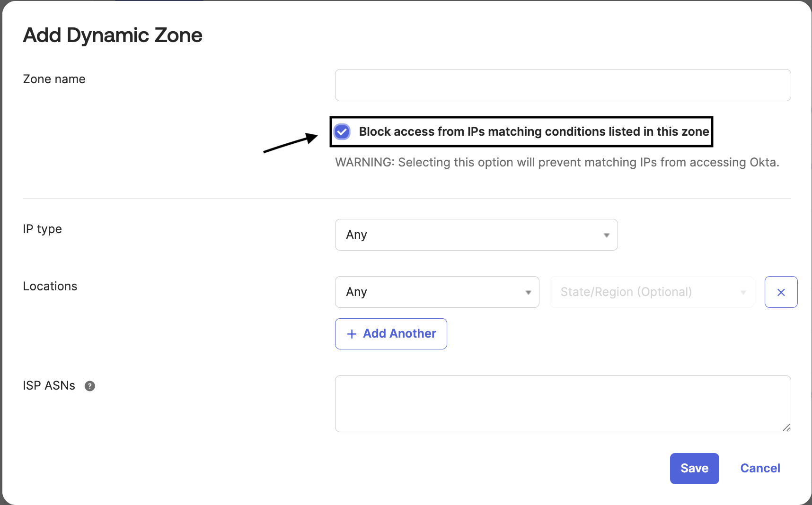Open the IP type dropdown showing Any

(x=476, y=235)
